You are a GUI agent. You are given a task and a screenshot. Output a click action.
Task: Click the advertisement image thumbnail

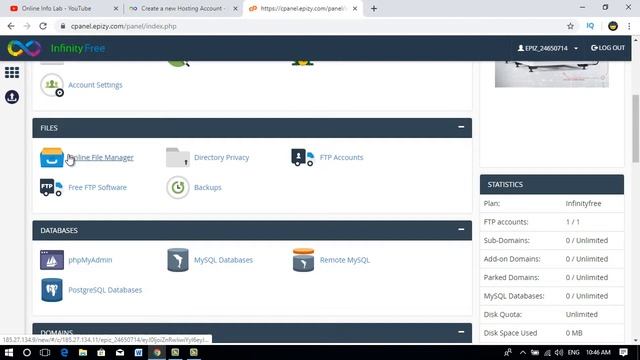click(552, 74)
